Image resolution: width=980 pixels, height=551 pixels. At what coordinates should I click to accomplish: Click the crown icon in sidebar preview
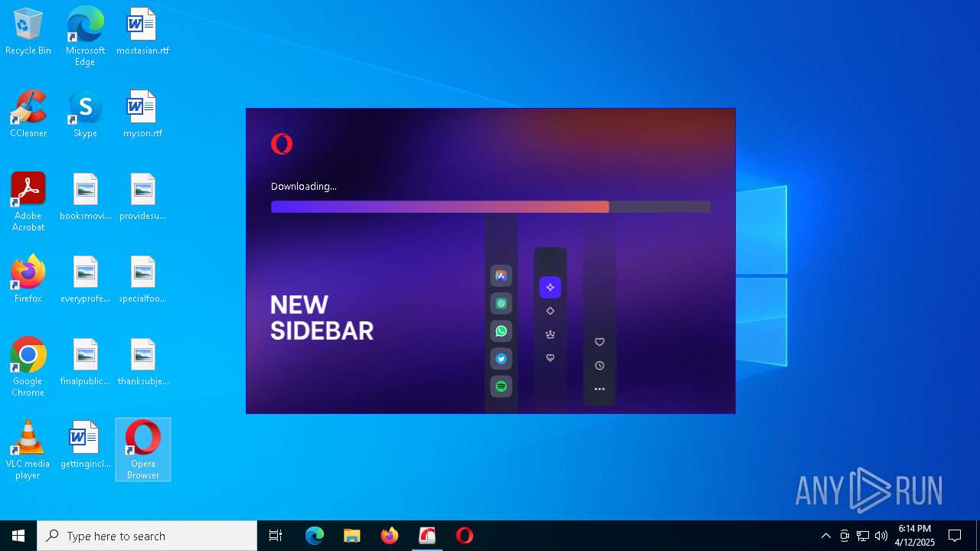[x=550, y=334]
